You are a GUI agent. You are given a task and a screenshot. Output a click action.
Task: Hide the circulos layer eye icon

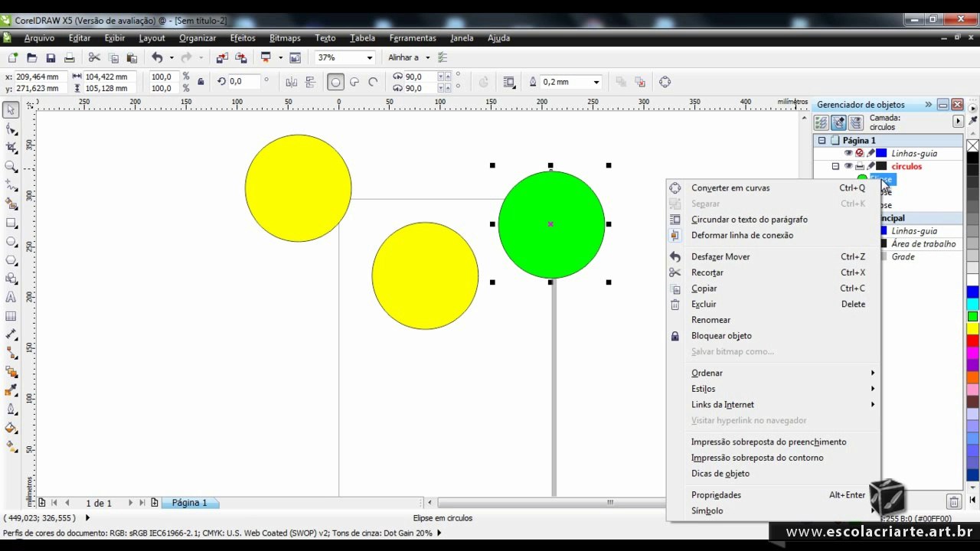tap(848, 166)
